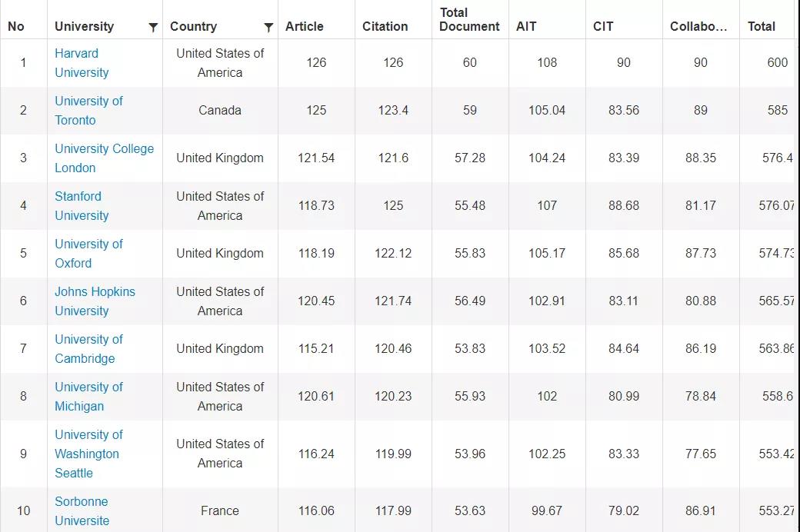Sort by the truncated Collabo... column header

[x=698, y=27]
